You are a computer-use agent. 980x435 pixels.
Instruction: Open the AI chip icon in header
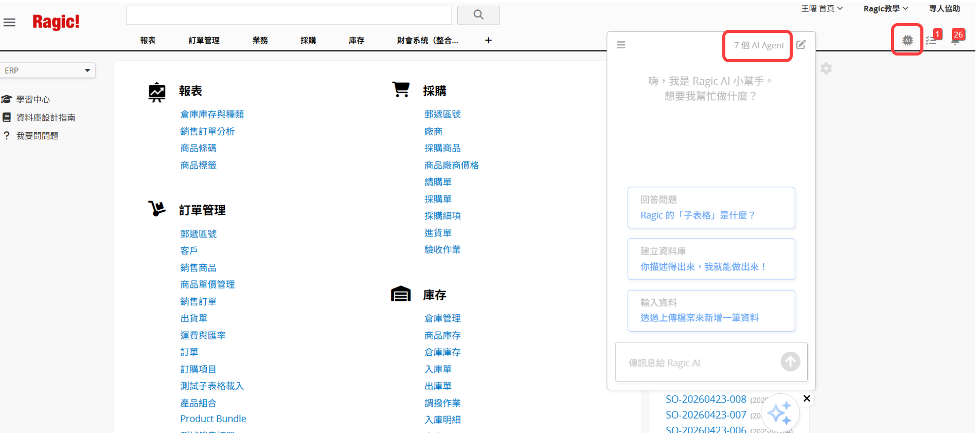[907, 40]
